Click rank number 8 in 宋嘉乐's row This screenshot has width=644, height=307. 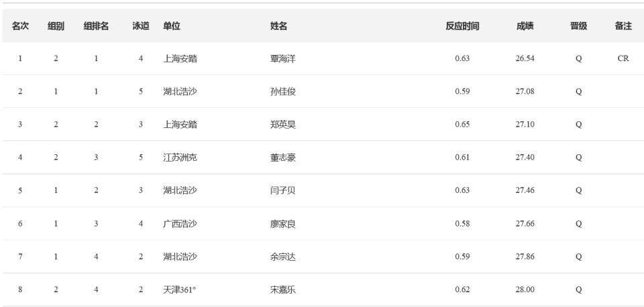coord(20,290)
